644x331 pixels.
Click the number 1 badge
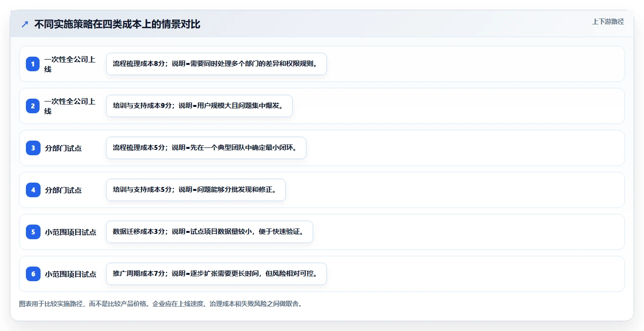pos(33,64)
